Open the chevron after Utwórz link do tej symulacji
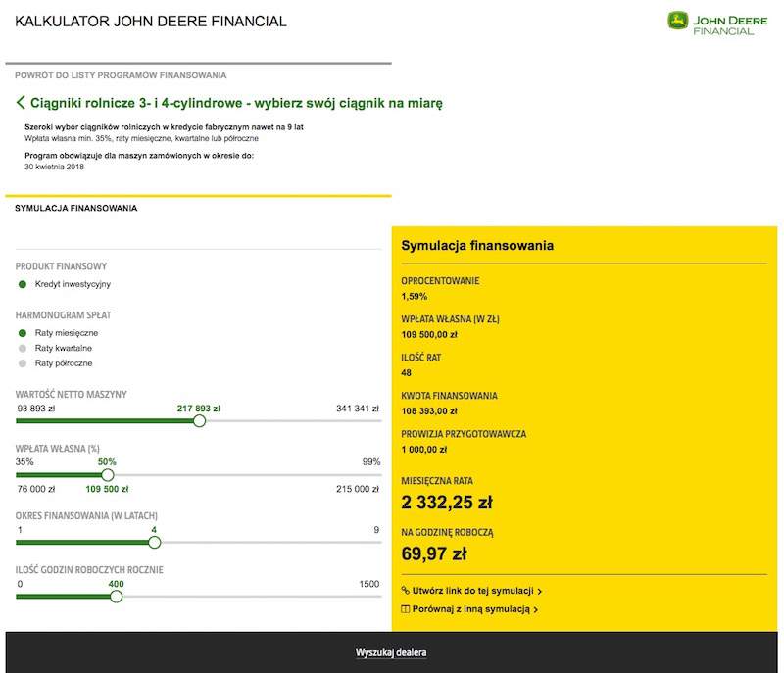784x673 pixels. click(540, 592)
